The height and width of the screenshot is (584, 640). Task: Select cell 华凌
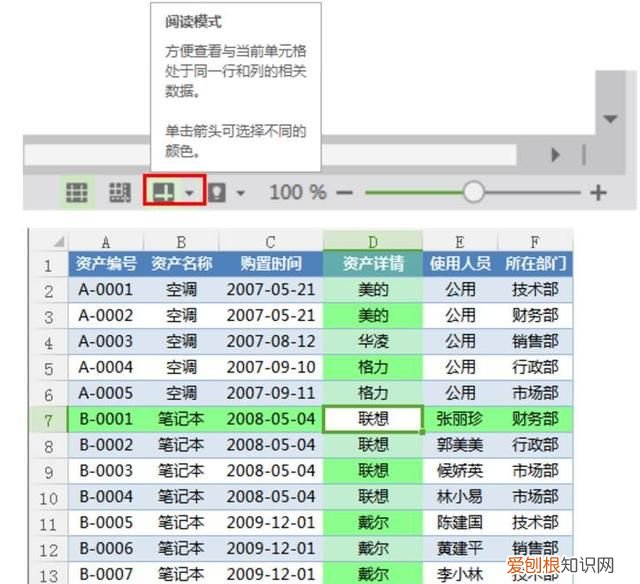pyautogui.click(x=373, y=341)
